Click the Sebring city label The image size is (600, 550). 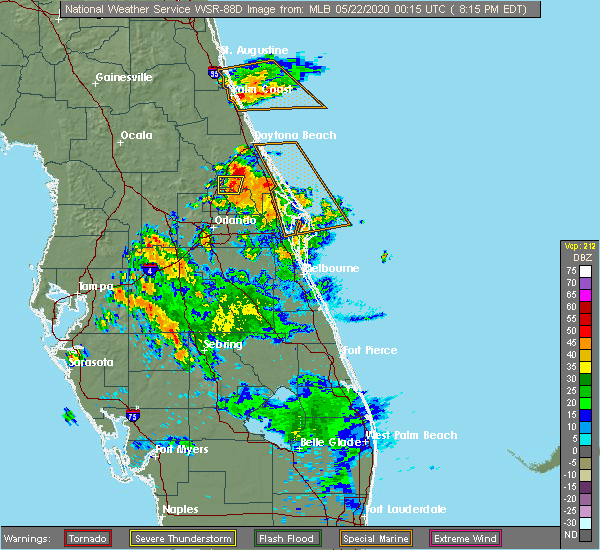223,344
